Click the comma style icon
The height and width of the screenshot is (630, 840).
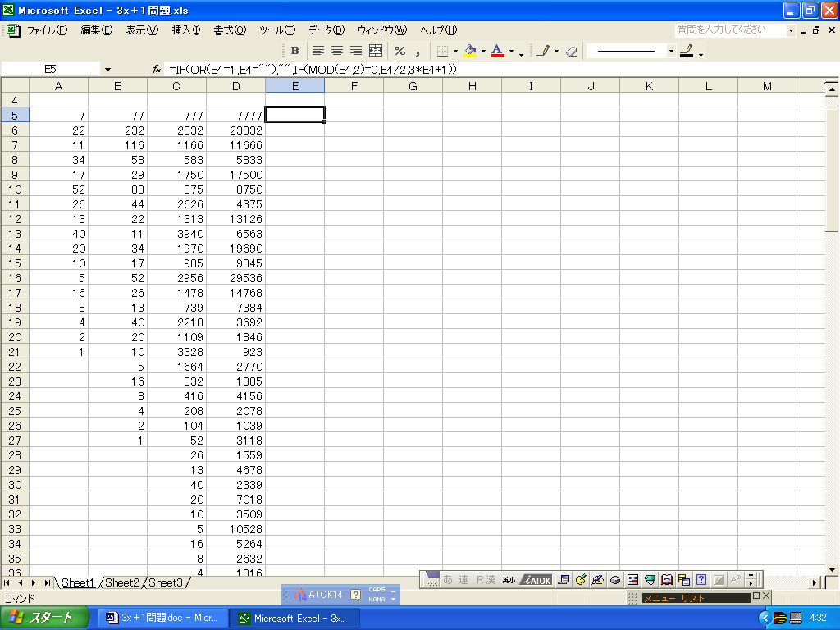[418, 51]
